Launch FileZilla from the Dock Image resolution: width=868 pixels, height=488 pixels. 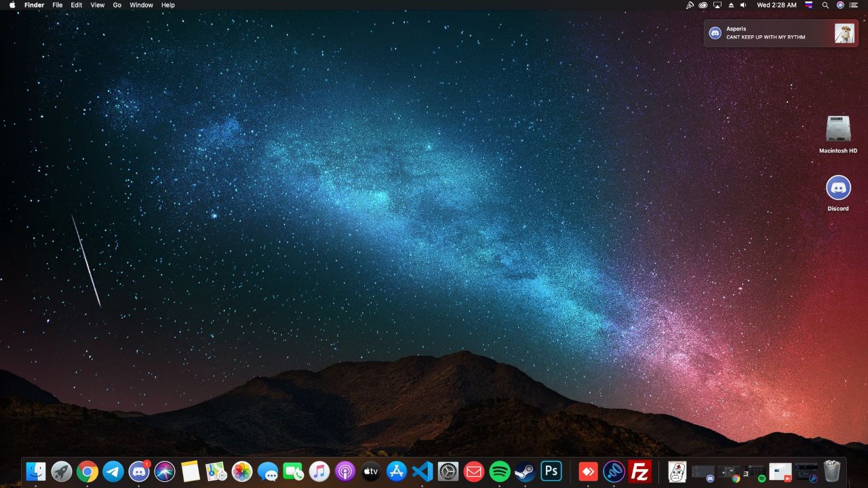pyautogui.click(x=639, y=471)
